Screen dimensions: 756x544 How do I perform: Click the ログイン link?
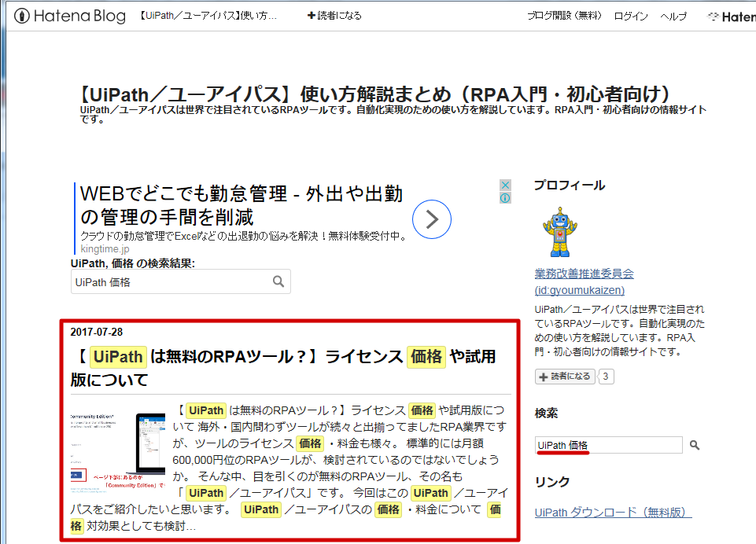pos(631,17)
